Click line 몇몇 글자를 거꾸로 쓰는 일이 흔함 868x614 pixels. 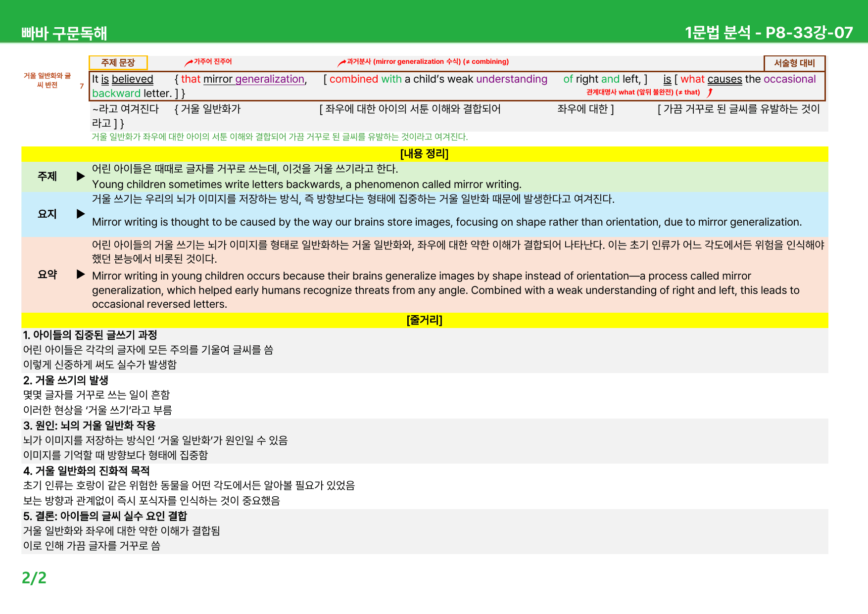click(x=96, y=395)
